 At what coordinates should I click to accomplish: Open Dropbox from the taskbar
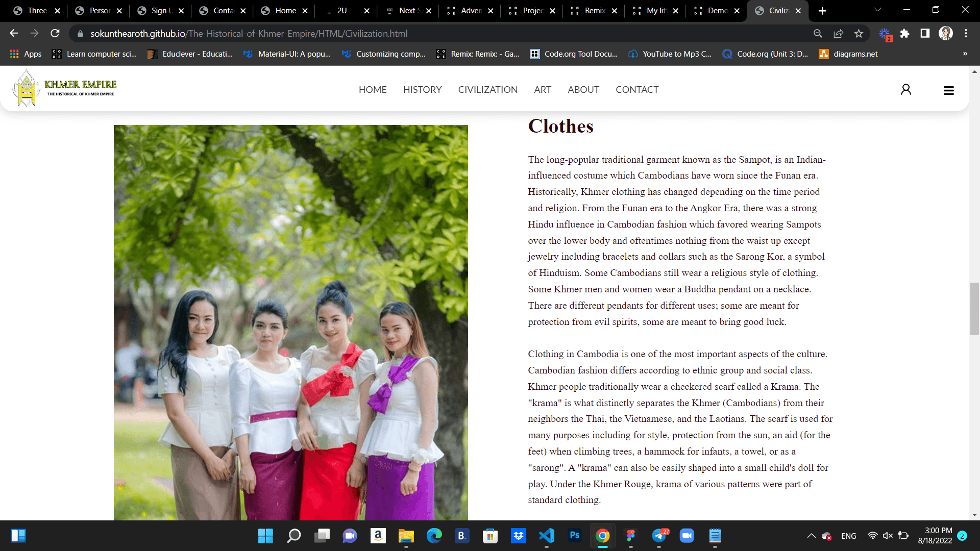[519, 536]
